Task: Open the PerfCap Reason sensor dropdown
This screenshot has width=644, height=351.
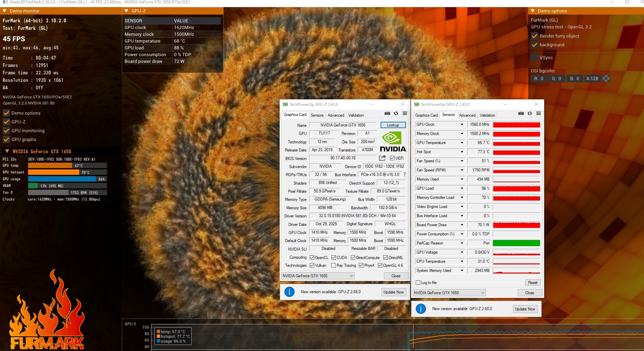Action: 462,243
